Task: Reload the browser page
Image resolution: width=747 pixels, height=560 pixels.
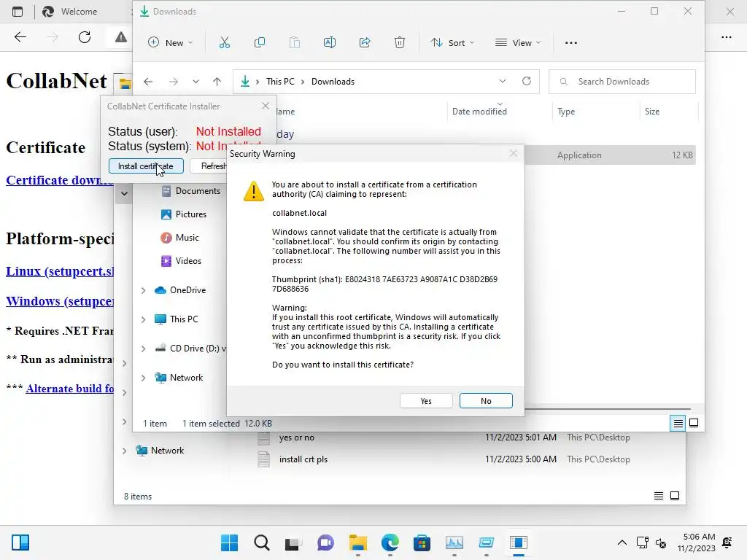Action: click(x=85, y=37)
